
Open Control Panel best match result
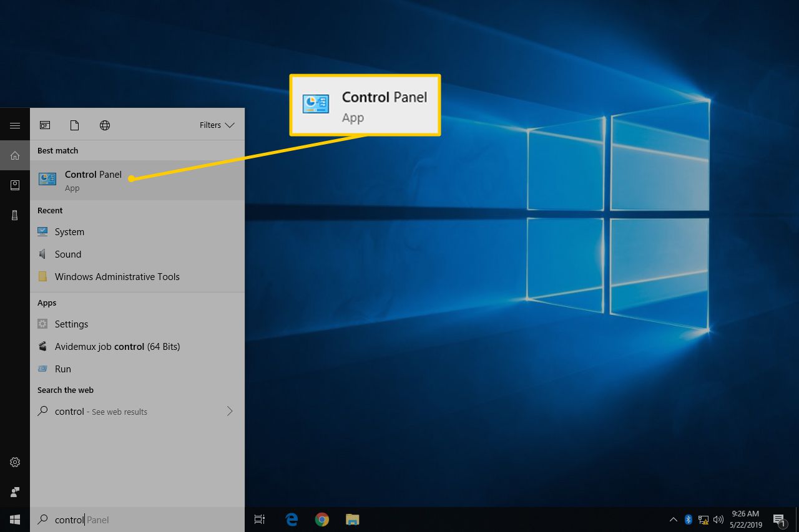(x=137, y=180)
